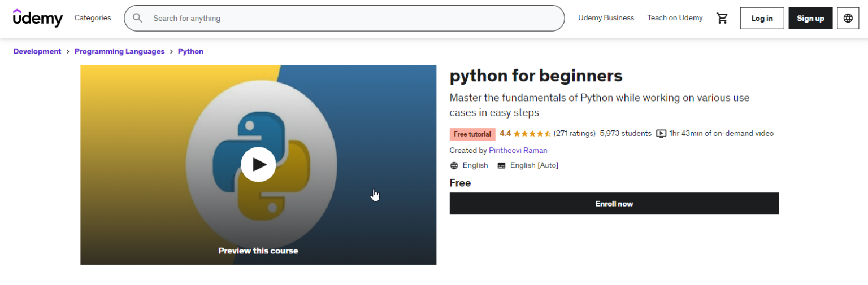868x285 pixels.
Task: Open instructor Piritheevi Raman's profile
Action: pyautogui.click(x=518, y=151)
